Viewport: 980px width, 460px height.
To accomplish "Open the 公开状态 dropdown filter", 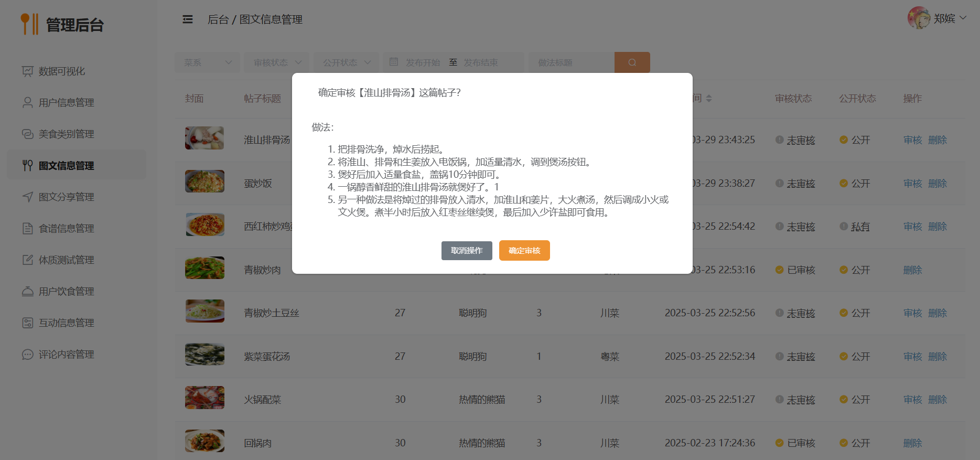I will [x=346, y=62].
